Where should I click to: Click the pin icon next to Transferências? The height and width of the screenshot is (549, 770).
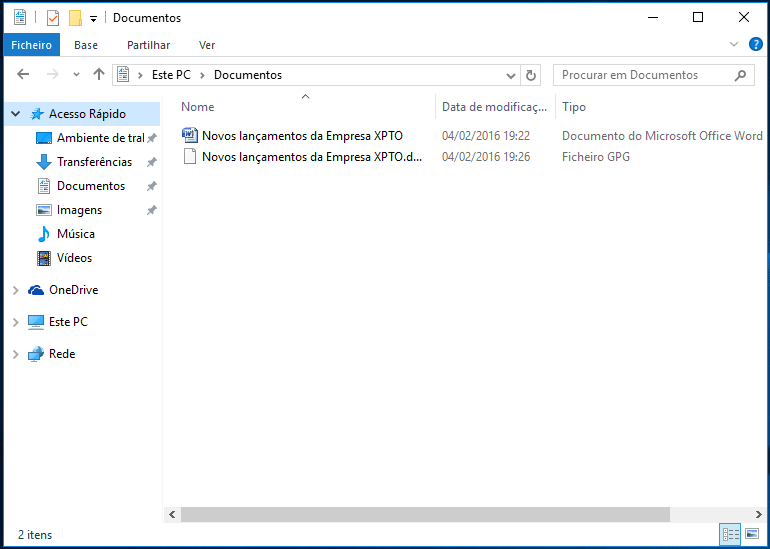pos(152,162)
